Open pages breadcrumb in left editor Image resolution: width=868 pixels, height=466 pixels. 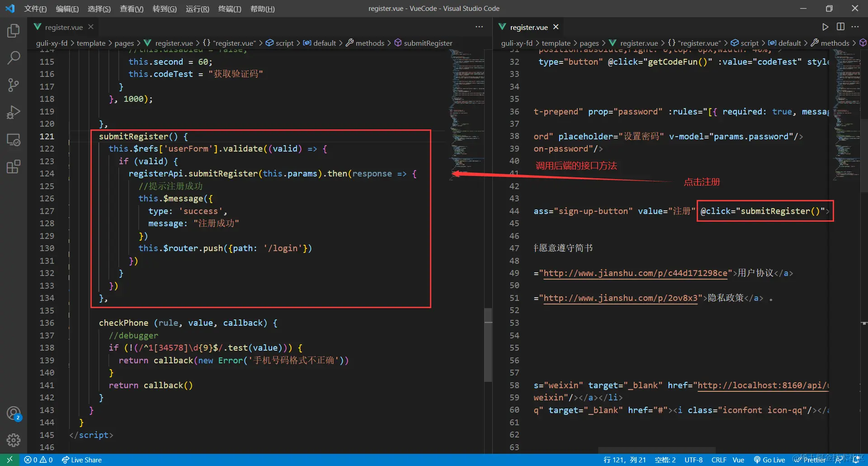(124, 43)
